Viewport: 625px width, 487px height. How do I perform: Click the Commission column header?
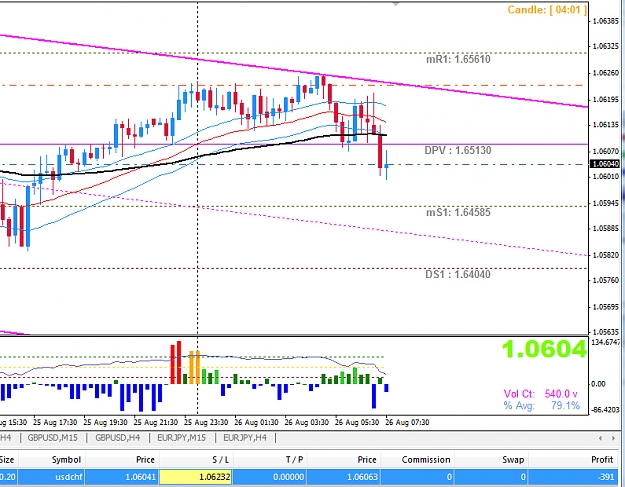(417, 460)
